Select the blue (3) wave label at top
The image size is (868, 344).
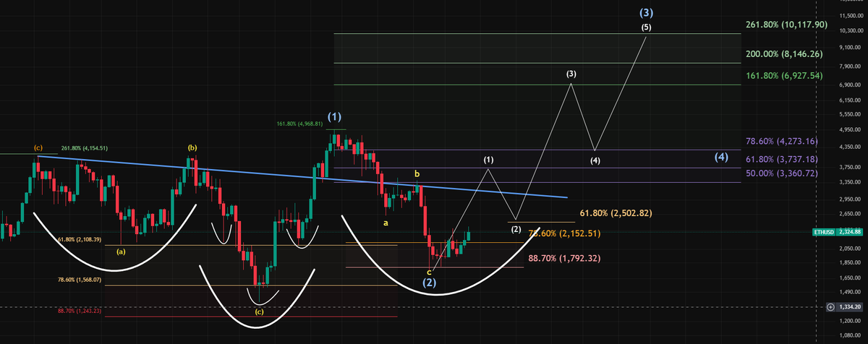pyautogui.click(x=647, y=12)
